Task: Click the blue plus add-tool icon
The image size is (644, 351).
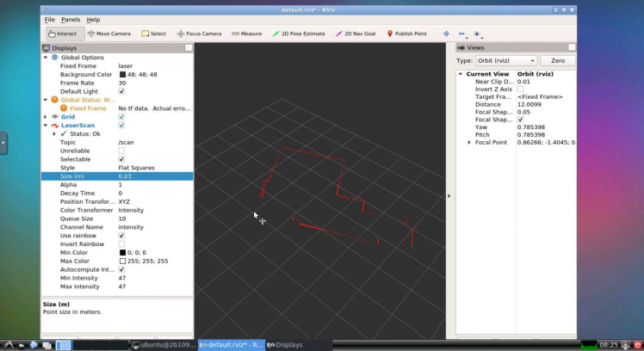Action: 446,34
